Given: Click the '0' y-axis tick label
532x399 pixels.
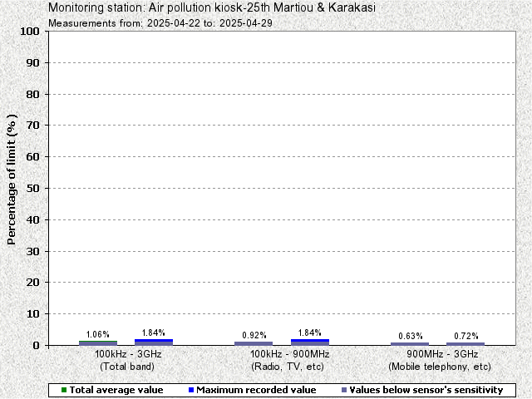Looking at the screenshot, I should (x=36, y=346).
